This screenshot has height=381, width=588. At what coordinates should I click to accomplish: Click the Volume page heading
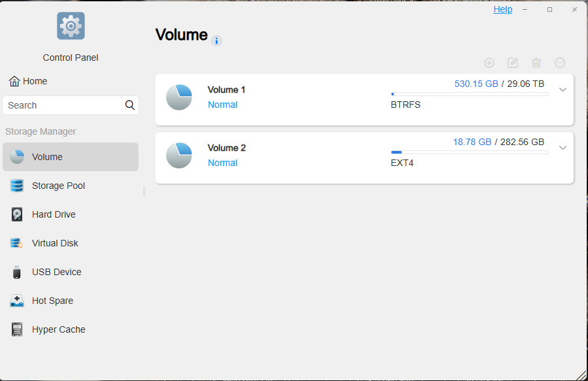click(x=182, y=35)
